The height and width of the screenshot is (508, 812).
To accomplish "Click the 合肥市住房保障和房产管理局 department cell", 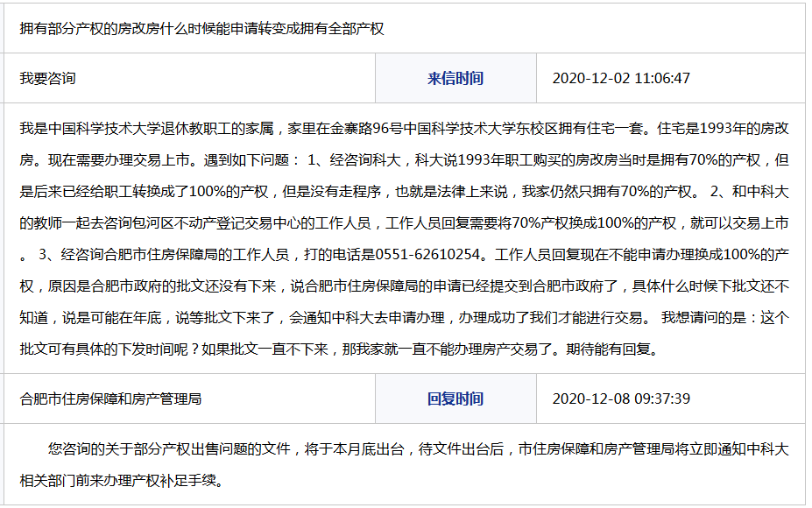I will tap(111, 399).
